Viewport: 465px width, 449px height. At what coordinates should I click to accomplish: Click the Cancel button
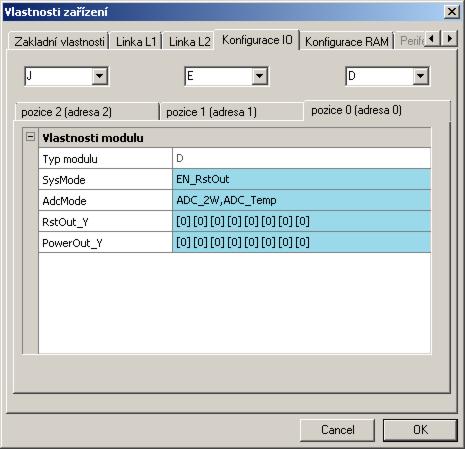pos(337,430)
